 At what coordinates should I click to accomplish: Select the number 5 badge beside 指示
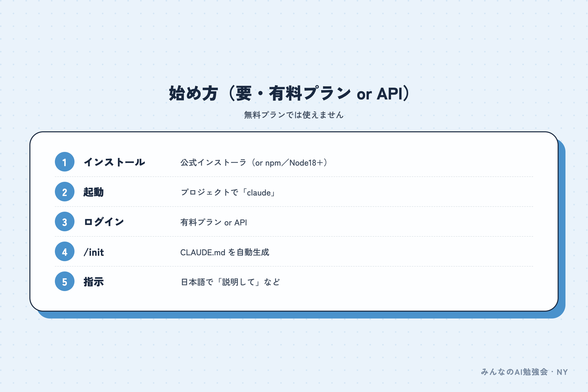pos(64,281)
